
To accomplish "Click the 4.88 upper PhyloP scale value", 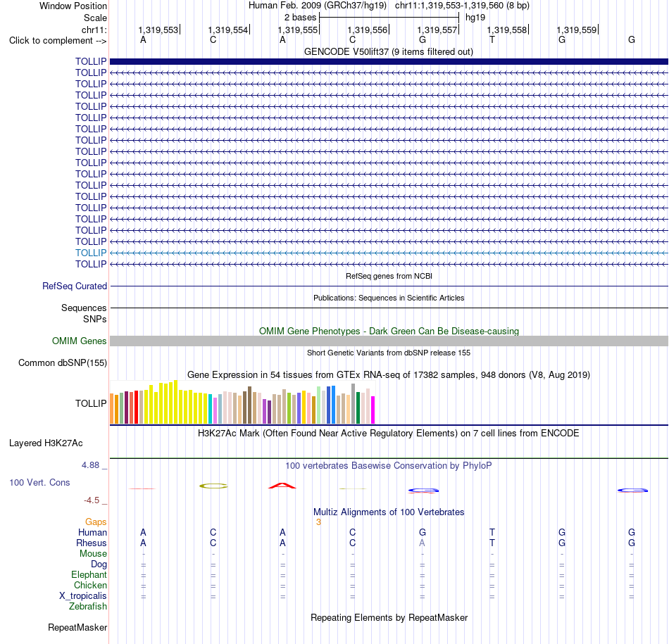I will [90, 465].
